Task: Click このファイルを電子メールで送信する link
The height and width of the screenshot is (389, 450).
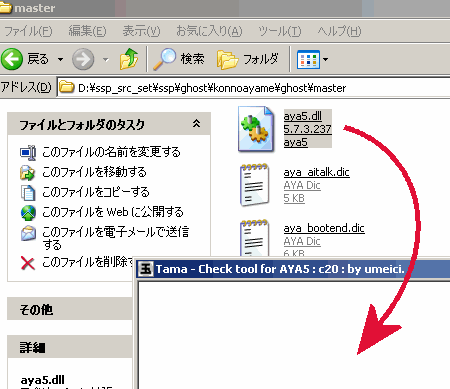Action: pos(115,238)
